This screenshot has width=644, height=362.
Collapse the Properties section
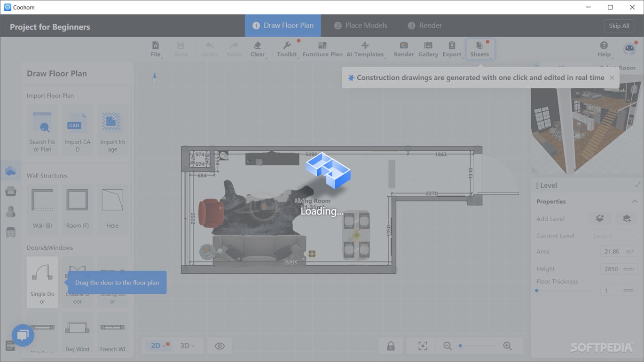coord(635,201)
